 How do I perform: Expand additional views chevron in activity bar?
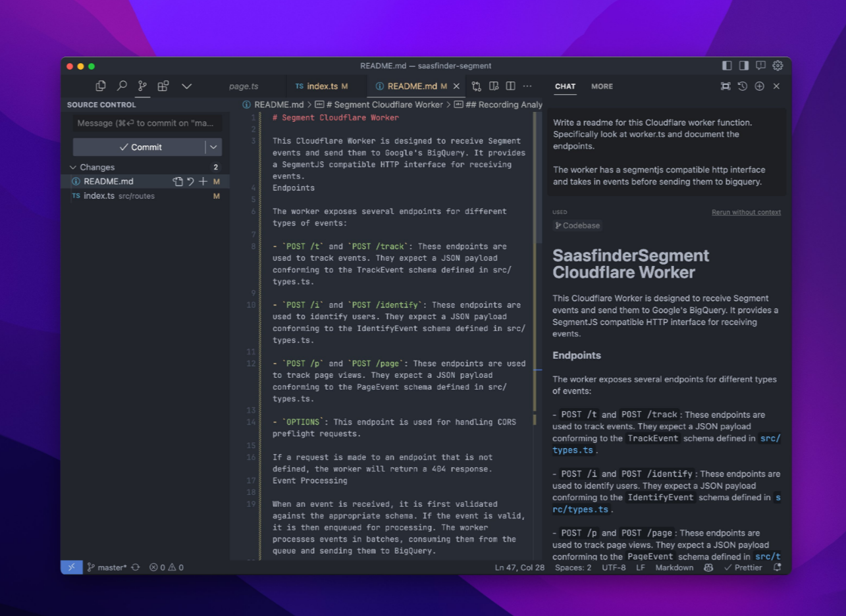(186, 86)
